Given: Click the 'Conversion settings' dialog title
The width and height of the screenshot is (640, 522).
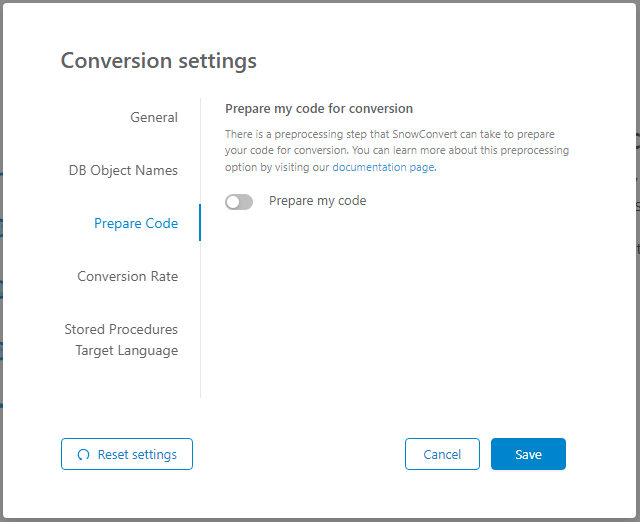Looking at the screenshot, I should click(x=158, y=60).
